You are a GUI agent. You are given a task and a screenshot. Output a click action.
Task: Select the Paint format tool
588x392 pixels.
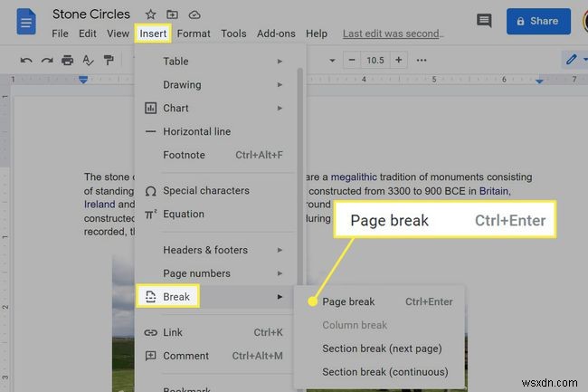[x=109, y=60]
